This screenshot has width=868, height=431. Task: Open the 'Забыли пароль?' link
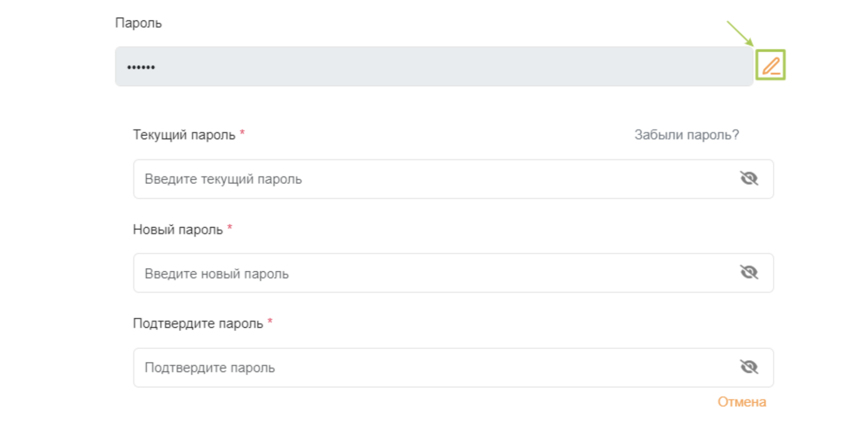(x=687, y=135)
